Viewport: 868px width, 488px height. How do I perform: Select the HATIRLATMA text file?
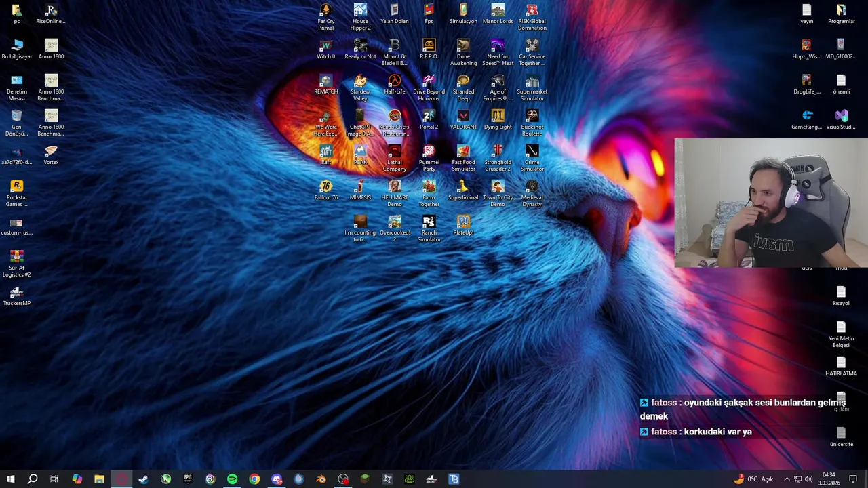tap(841, 366)
